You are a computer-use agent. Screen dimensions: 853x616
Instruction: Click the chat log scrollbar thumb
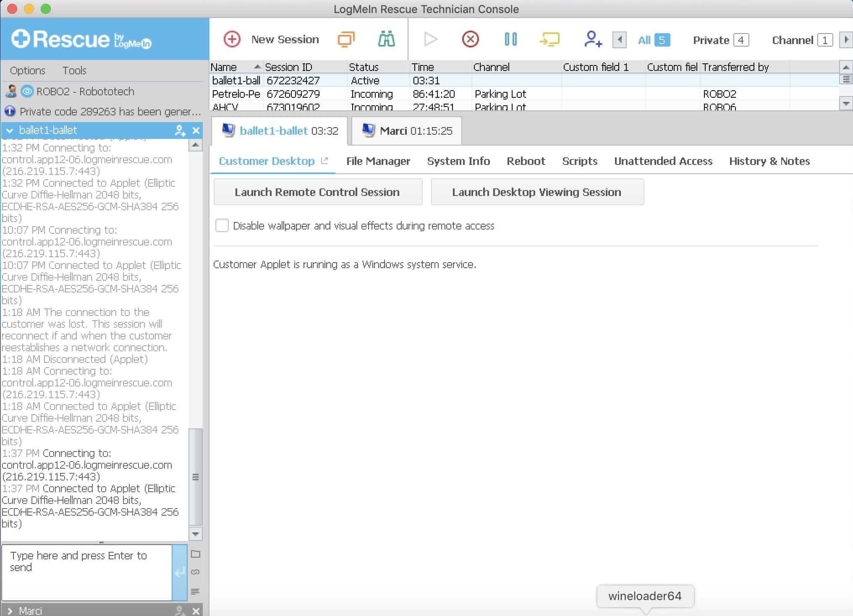196,477
